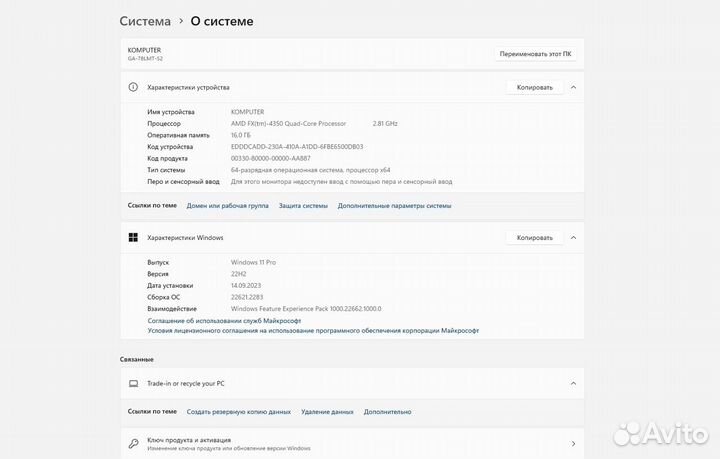Click the info icon beside Характеристики устройства
This screenshot has width=720, height=459.
(132, 87)
